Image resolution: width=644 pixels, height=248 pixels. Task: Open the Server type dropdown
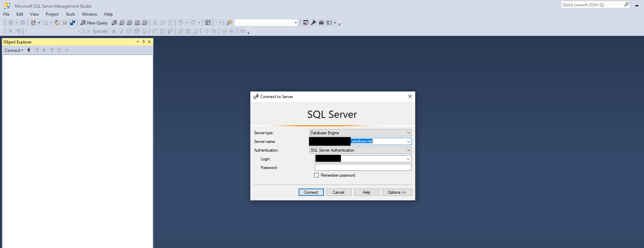pyautogui.click(x=408, y=133)
